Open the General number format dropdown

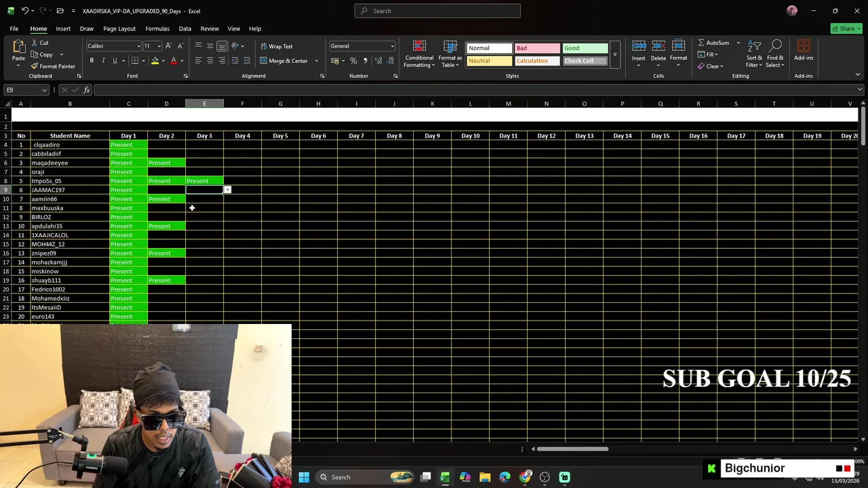point(392,46)
